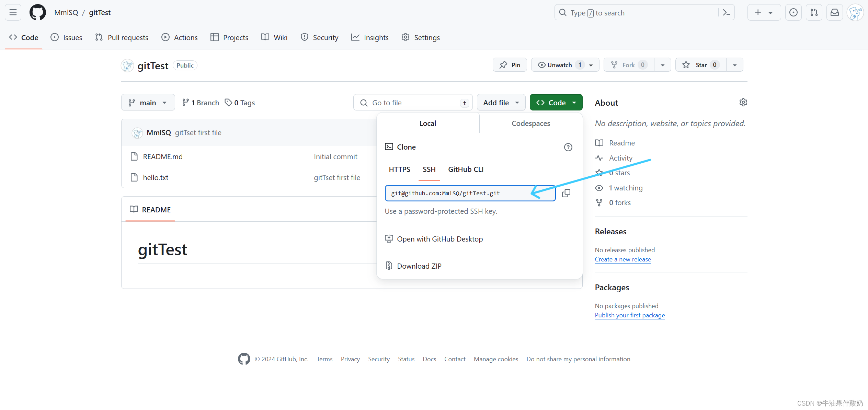Screen dimensions: 868x410
Task: Switch to the Codespaces tab
Action: coord(530,123)
